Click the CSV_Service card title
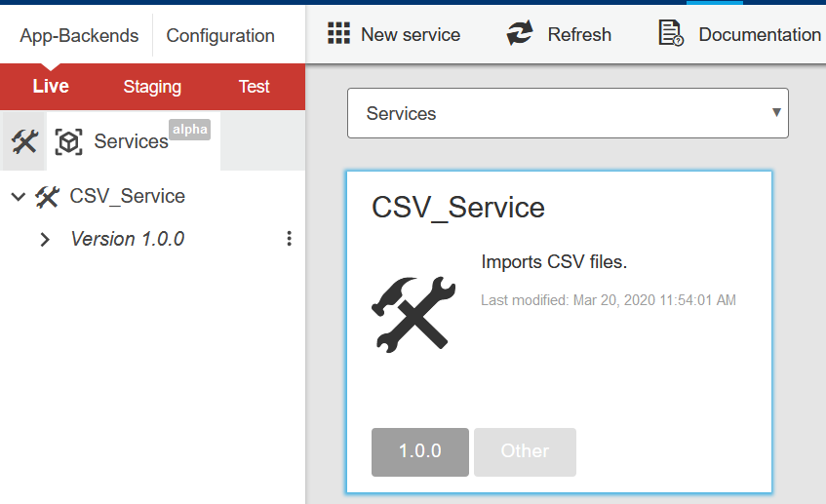The width and height of the screenshot is (826, 504). [x=457, y=208]
